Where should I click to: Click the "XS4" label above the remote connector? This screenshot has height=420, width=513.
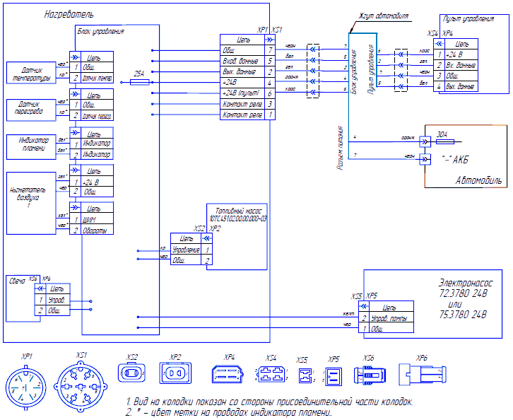(432, 34)
